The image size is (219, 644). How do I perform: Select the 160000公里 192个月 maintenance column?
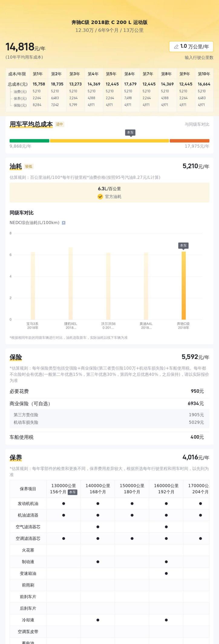click(166, 488)
